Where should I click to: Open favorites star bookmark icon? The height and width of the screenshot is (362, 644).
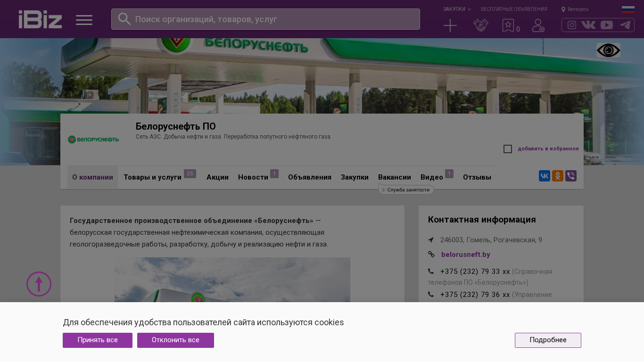tap(508, 25)
